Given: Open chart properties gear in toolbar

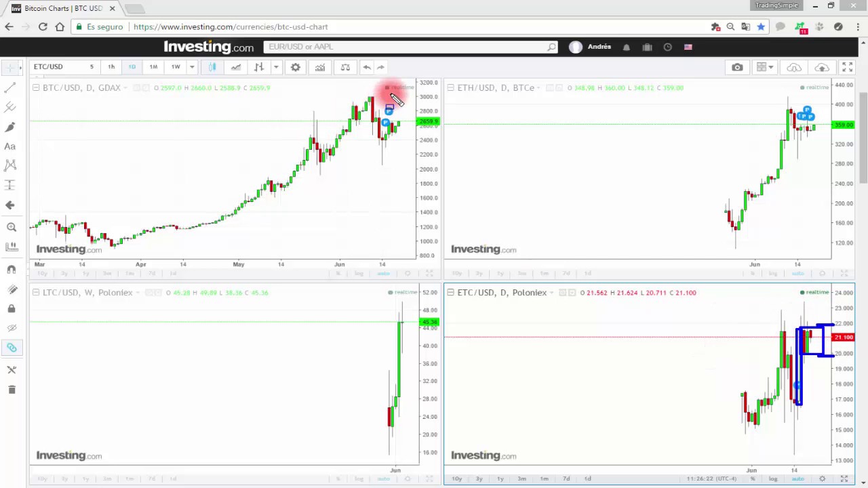Looking at the screenshot, I should [x=296, y=67].
